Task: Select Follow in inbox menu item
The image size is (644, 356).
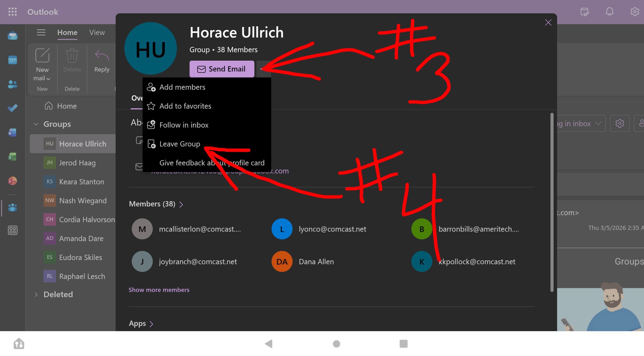Action: [207, 125]
